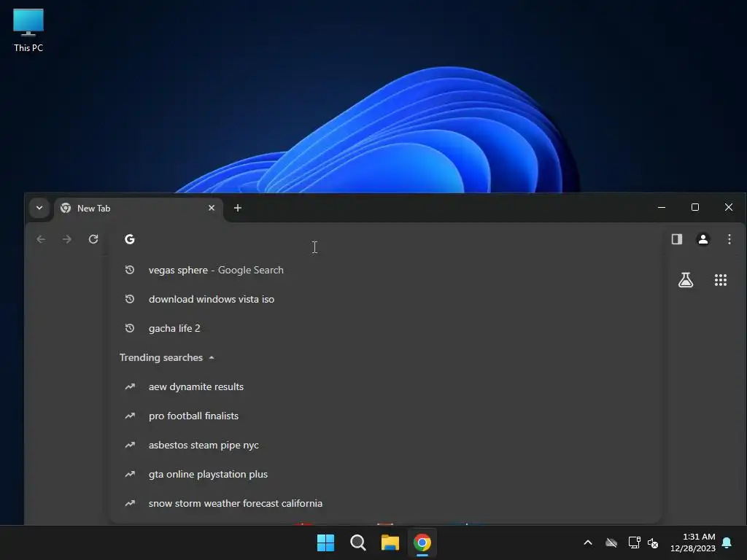747x560 pixels.
Task: Click the OneDrive cloud tray icon
Action: [611, 542]
